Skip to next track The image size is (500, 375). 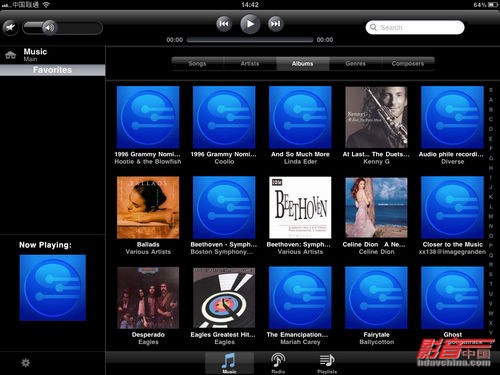click(276, 24)
